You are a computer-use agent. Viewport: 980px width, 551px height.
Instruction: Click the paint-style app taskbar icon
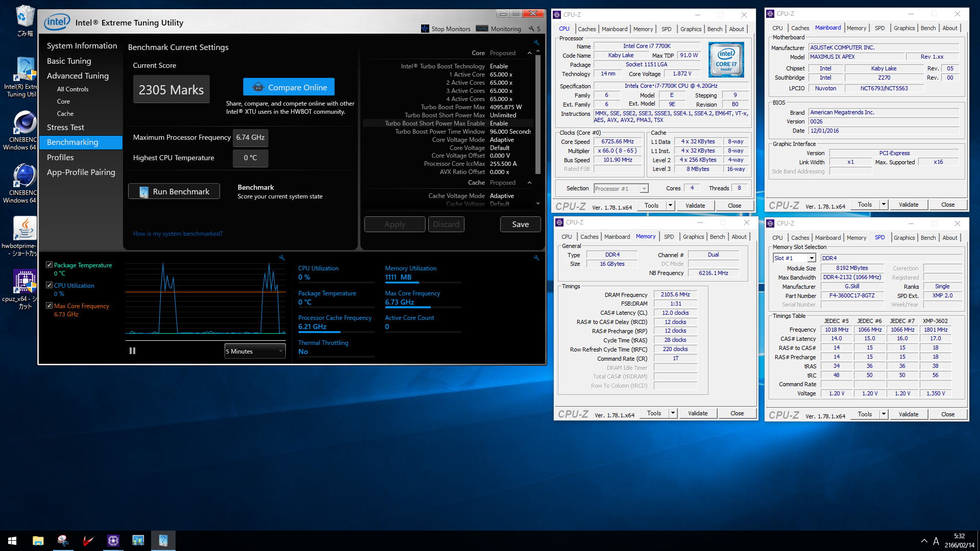63,541
